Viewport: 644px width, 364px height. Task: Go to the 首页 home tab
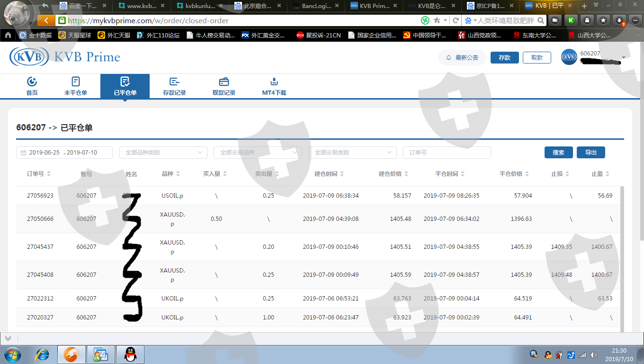tap(32, 86)
